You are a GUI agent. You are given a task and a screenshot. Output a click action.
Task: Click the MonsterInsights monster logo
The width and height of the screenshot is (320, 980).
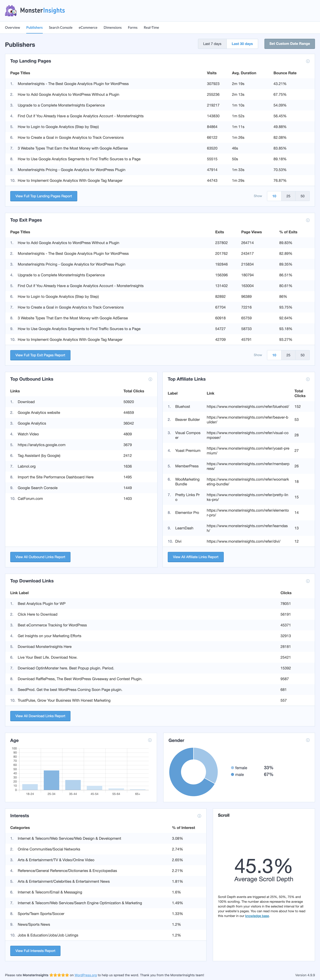pyautogui.click(x=11, y=11)
